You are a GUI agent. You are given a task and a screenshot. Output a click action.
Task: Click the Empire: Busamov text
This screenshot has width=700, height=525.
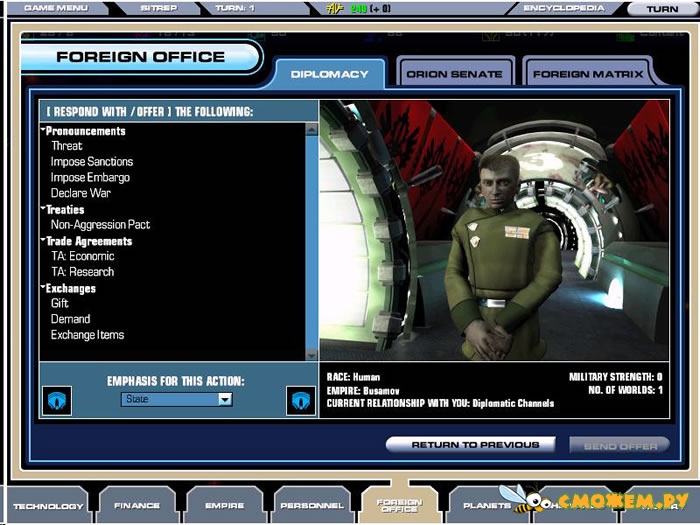363,391
